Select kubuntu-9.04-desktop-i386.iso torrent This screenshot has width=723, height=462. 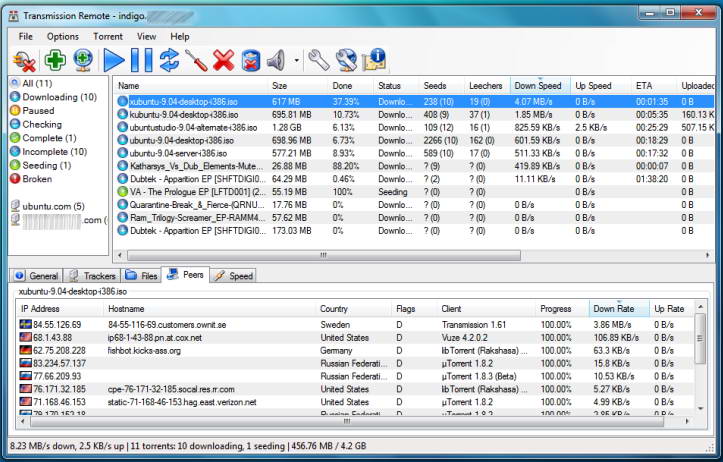(414, 114)
